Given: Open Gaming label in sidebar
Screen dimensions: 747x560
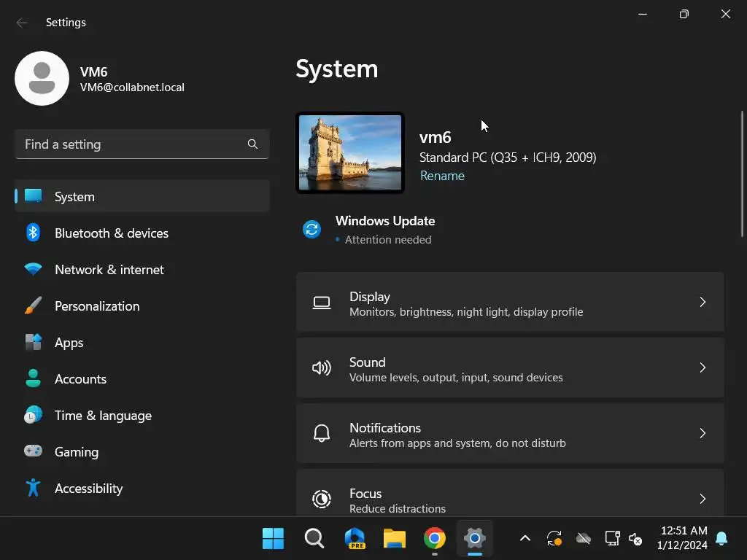Looking at the screenshot, I should [77, 452].
